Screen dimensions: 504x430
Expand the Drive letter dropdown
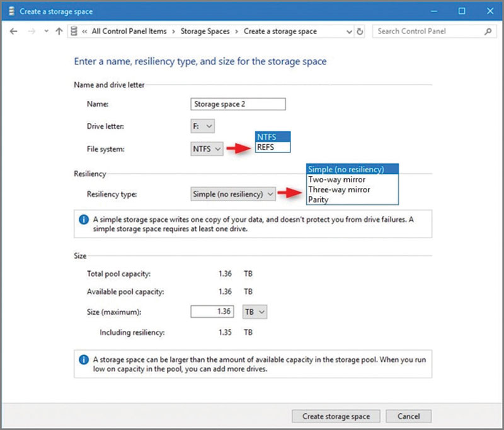tap(202, 126)
